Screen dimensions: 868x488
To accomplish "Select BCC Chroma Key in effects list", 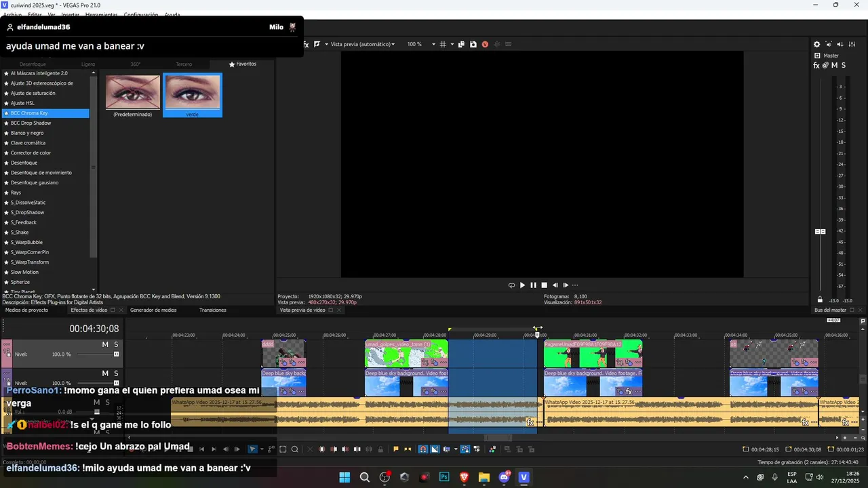I will coord(45,113).
